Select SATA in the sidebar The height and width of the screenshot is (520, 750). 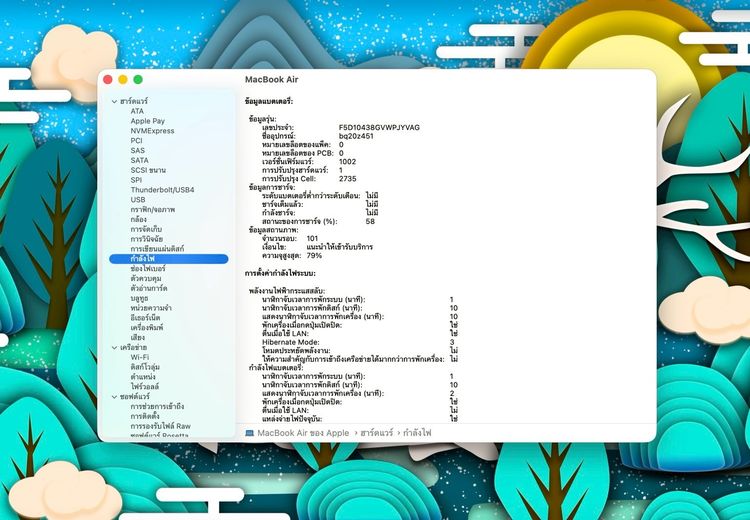tap(140, 160)
